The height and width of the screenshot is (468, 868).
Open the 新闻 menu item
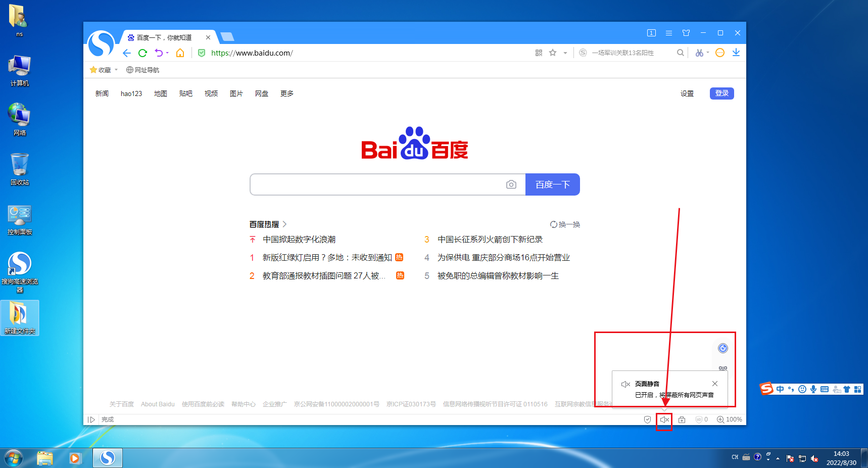point(102,93)
